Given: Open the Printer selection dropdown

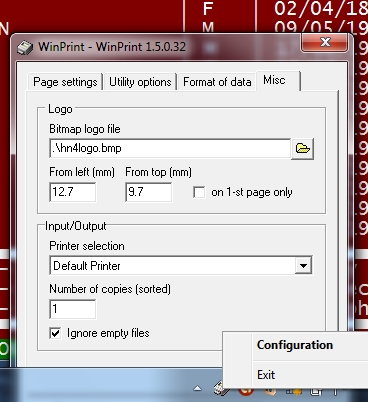Looking at the screenshot, I should tap(303, 266).
